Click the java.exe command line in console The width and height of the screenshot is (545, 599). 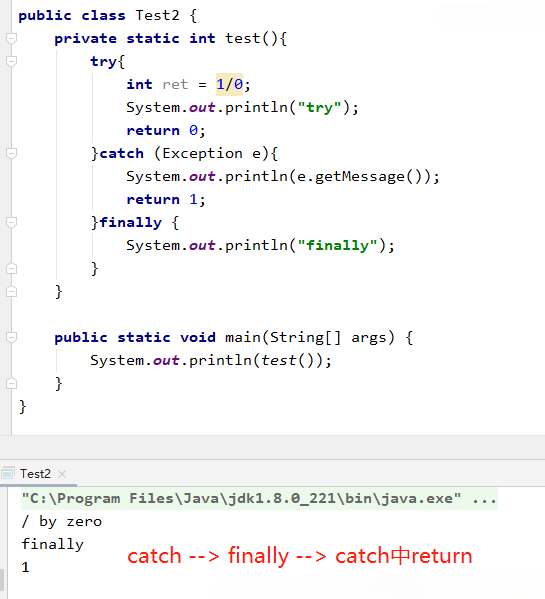point(259,499)
